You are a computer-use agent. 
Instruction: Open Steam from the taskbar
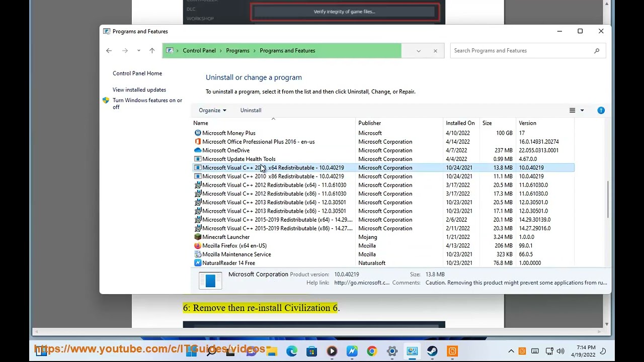click(x=432, y=351)
